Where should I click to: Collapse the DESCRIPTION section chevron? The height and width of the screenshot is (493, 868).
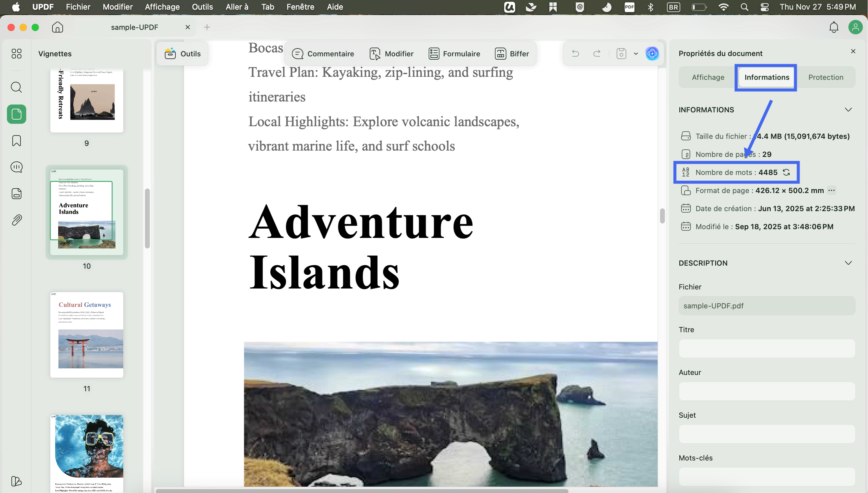[x=848, y=262]
